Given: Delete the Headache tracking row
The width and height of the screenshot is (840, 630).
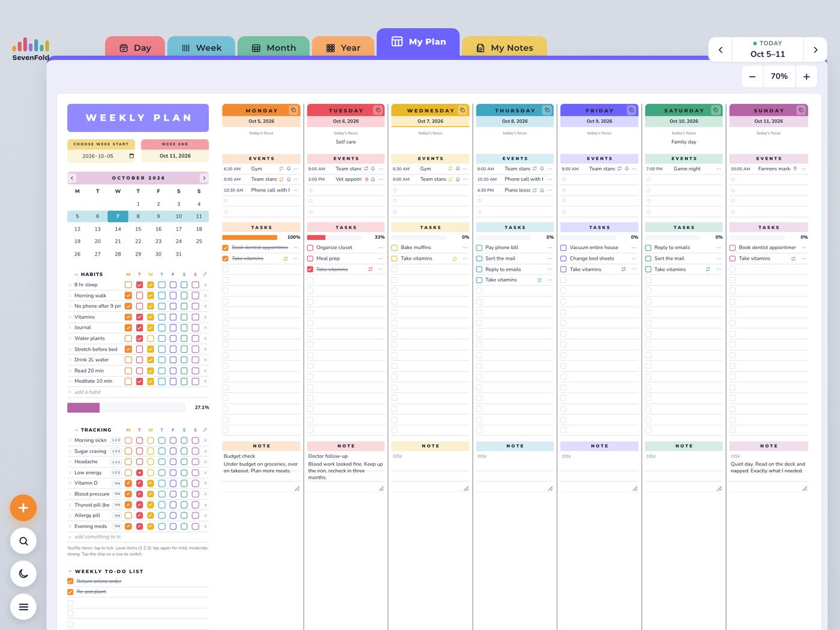Looking at the screenshot, I should click(x=205, y=462).
